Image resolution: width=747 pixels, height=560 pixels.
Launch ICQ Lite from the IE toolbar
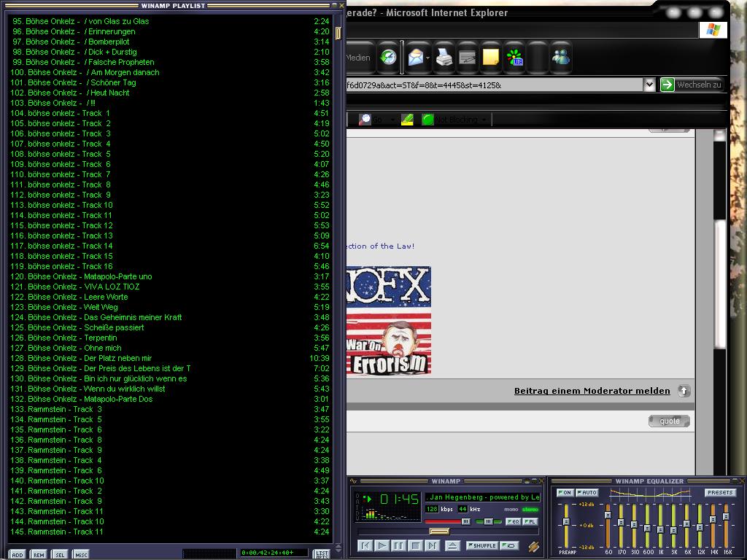pos(514,58)
